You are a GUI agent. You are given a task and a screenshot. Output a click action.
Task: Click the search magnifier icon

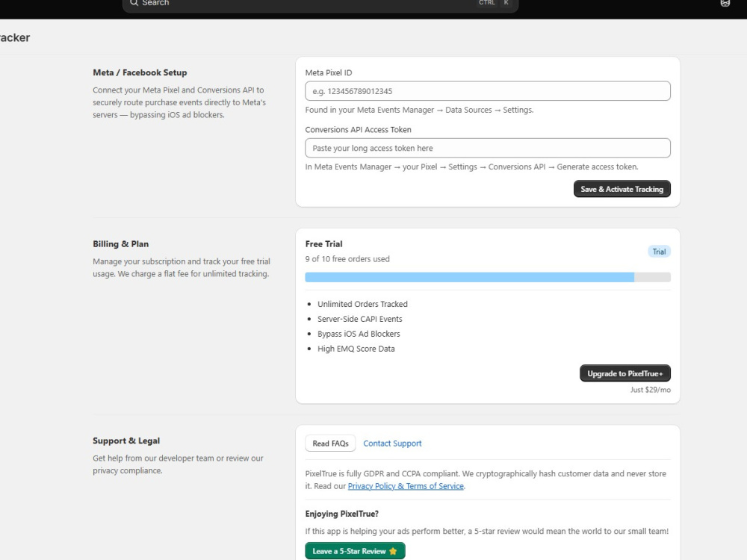click(x=134, y=3)
